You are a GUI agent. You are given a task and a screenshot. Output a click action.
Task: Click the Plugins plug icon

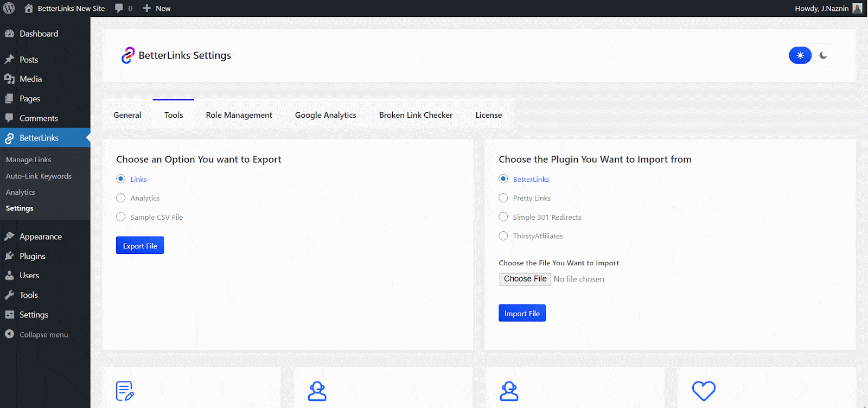[x=9, y=256]
